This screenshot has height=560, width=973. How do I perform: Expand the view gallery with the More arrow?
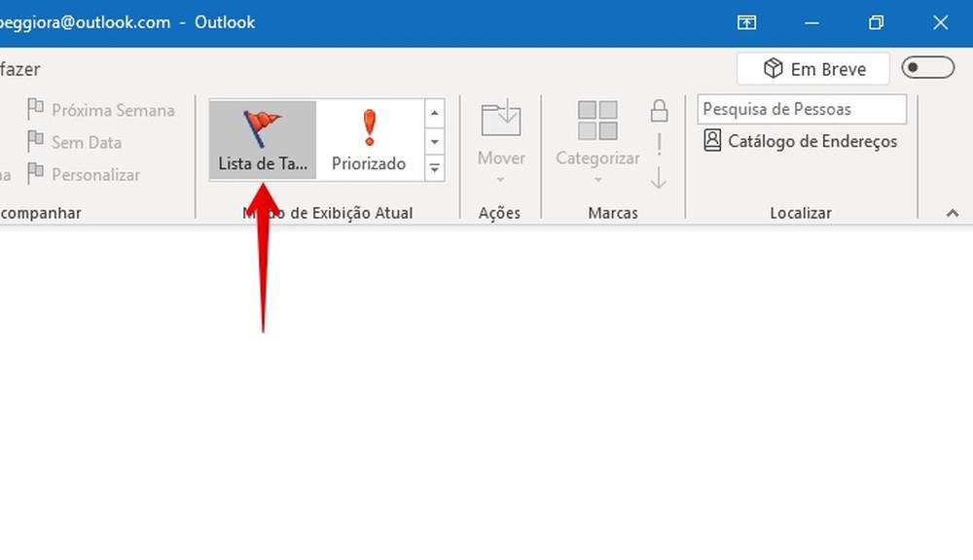[435, 168]
